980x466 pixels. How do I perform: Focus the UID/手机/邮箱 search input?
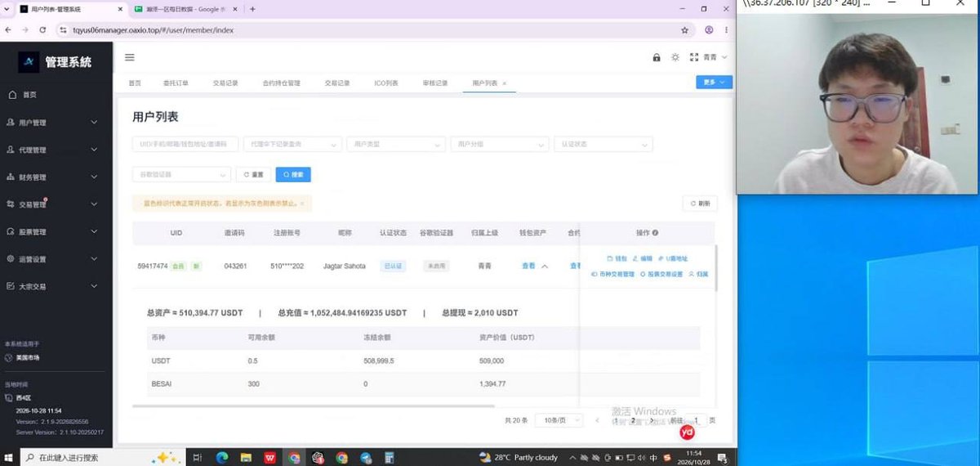click(x=185, y=144)
